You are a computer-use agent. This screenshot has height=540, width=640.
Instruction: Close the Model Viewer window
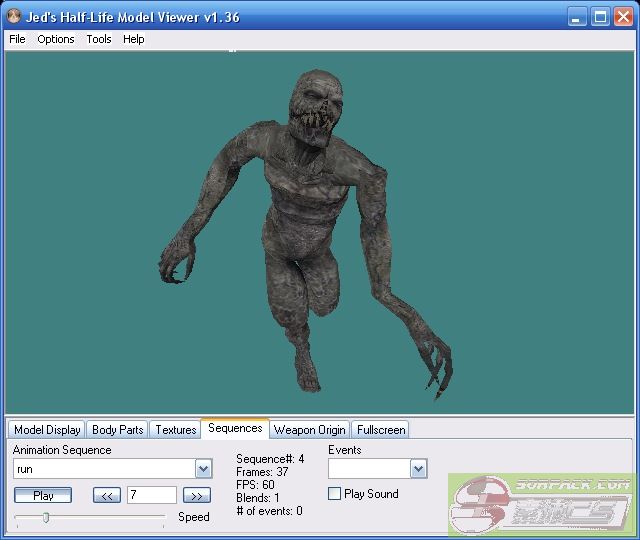(x=623, y=17)
